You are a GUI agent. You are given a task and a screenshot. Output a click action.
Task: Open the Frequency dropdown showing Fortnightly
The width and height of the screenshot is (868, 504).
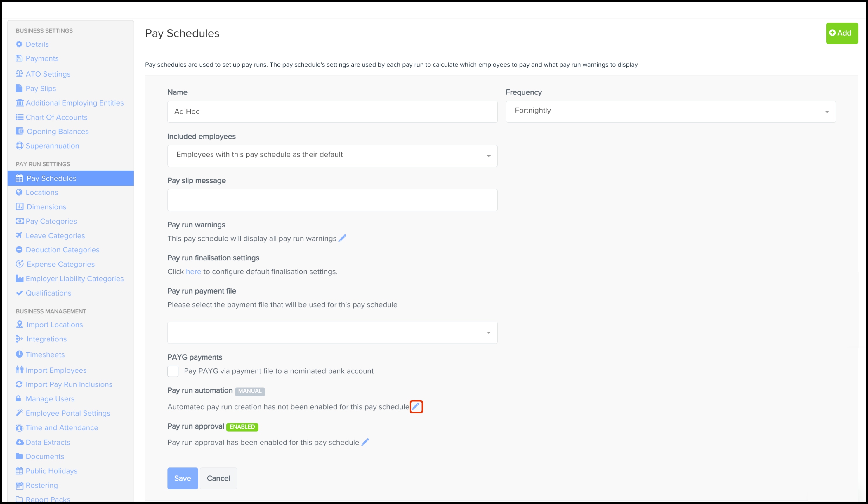[x=670, y=111]
